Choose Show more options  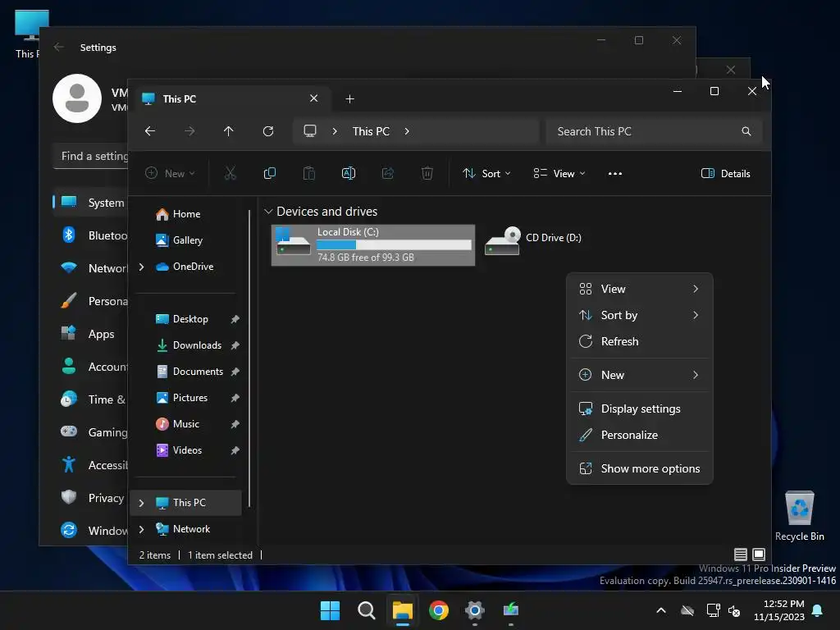pos(640,468)
